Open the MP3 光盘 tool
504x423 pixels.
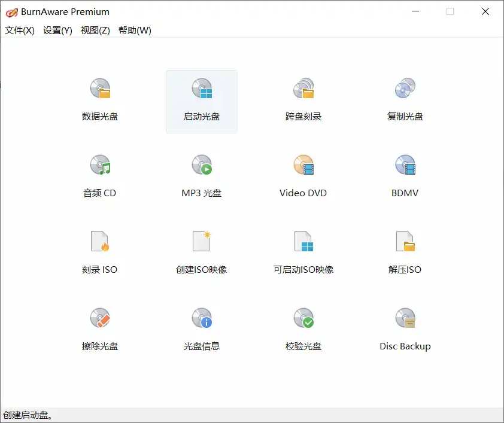click(x=202, y=178)
